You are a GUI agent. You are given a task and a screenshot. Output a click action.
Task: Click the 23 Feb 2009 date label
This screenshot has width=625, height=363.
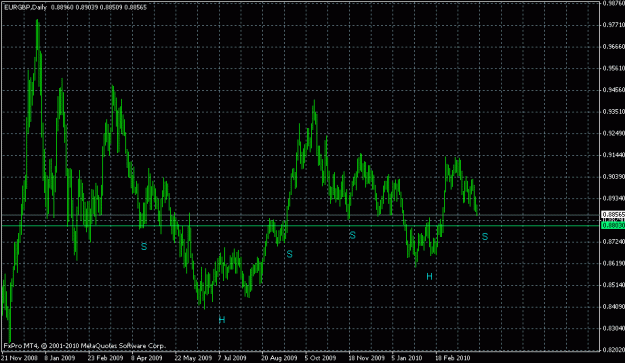tap(105, 358)
